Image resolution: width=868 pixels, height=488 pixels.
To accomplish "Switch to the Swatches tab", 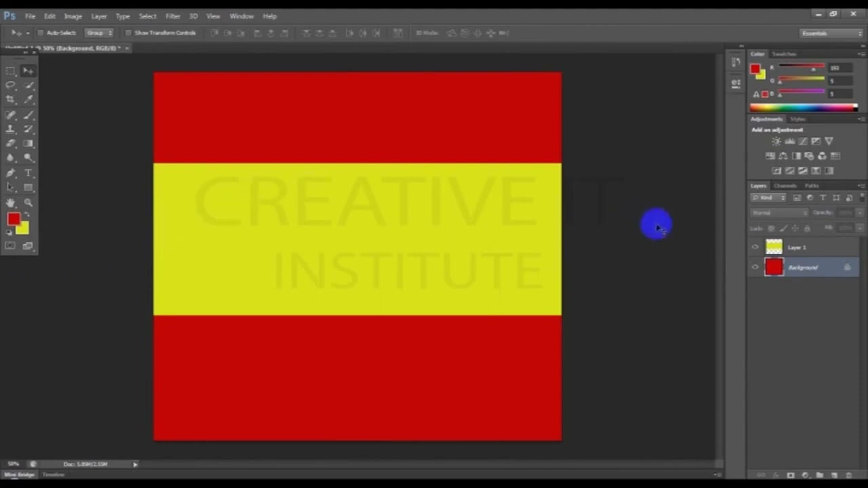I will click(784, 54).
